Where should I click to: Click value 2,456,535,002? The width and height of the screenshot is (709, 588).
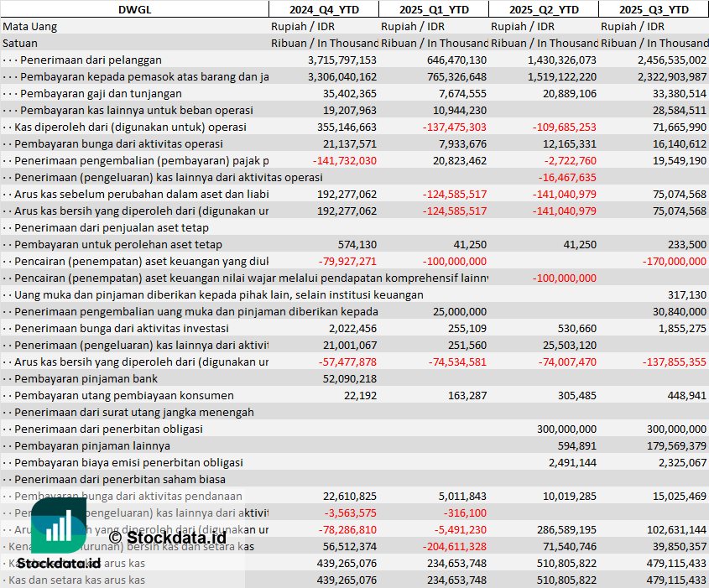672,60
